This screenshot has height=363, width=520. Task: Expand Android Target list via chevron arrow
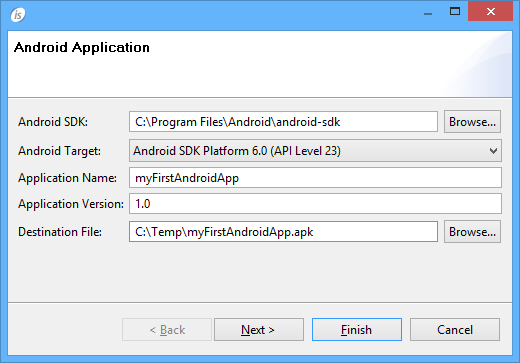click(x=494, y=151)
